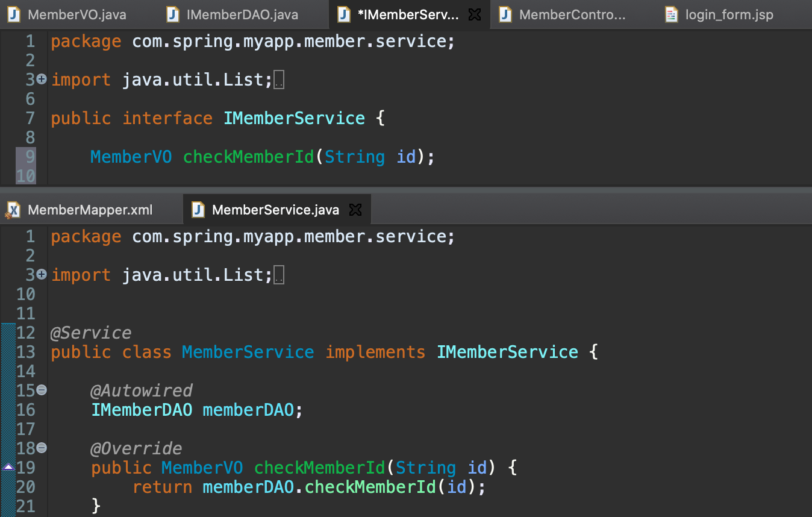
Task: Click the Java file icon on MemberVO.java tab
Action: 13,14
